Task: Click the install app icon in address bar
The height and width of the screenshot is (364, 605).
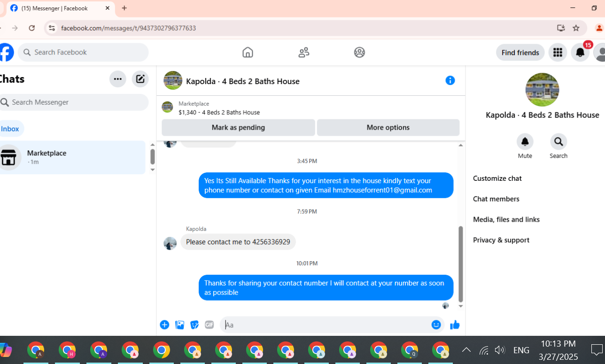Action: point(561,28)
